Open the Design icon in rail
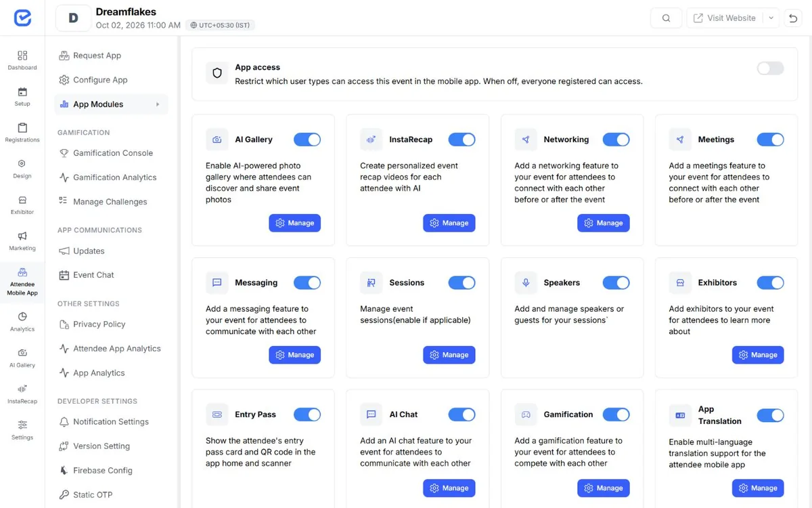Viewport: 812px width, 508px height. 22,164
